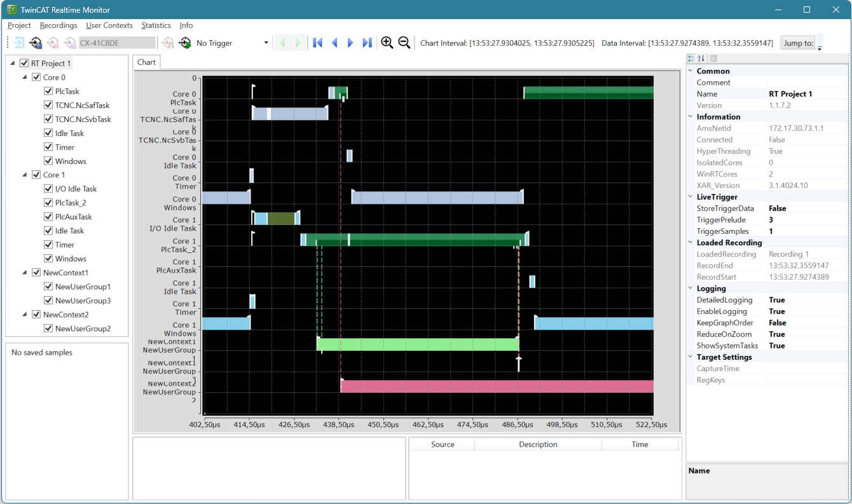The width and height of the screenshot is (852, 504).
Task: Select the Chart tab
Action: pyautogui.click(x=146, y=62)
